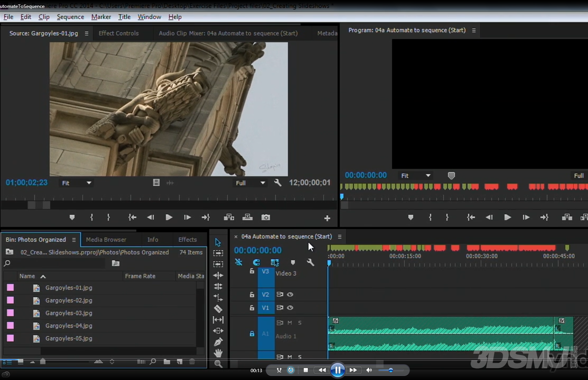Solo the Audio 1 track

300,322
